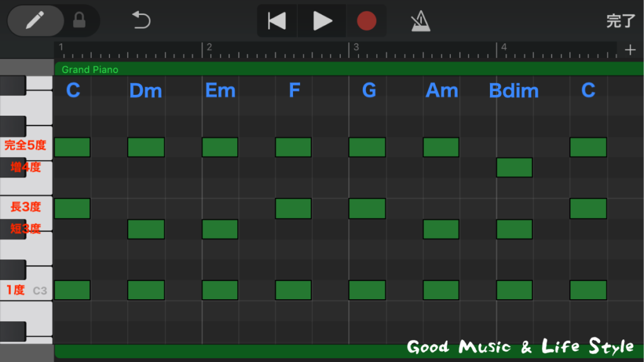Select the minor third note under Dm

[146, 229]
